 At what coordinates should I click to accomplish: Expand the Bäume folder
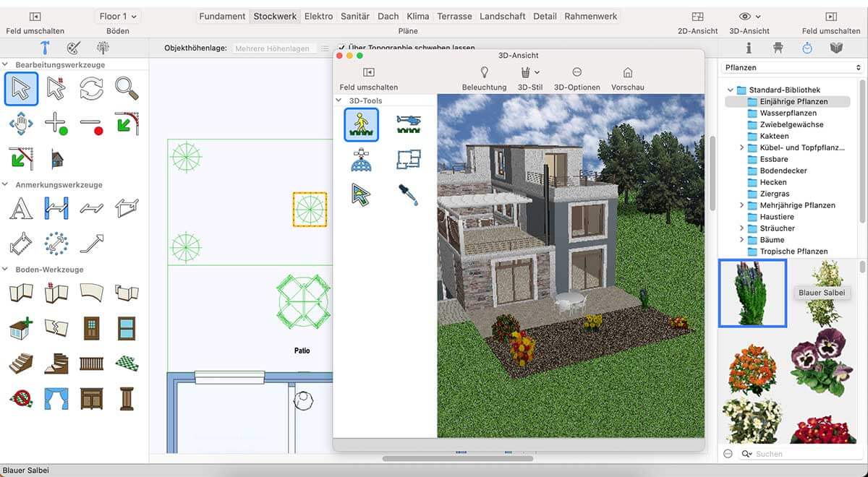(x=742, y=240)
